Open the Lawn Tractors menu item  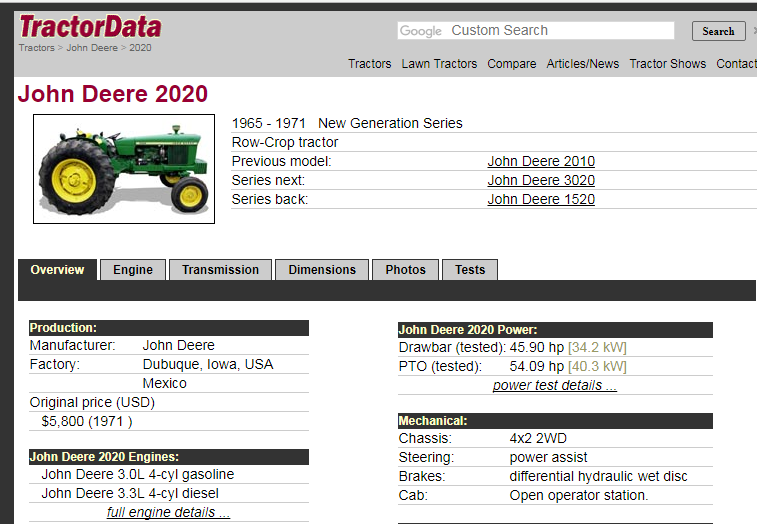pos(439,64)
